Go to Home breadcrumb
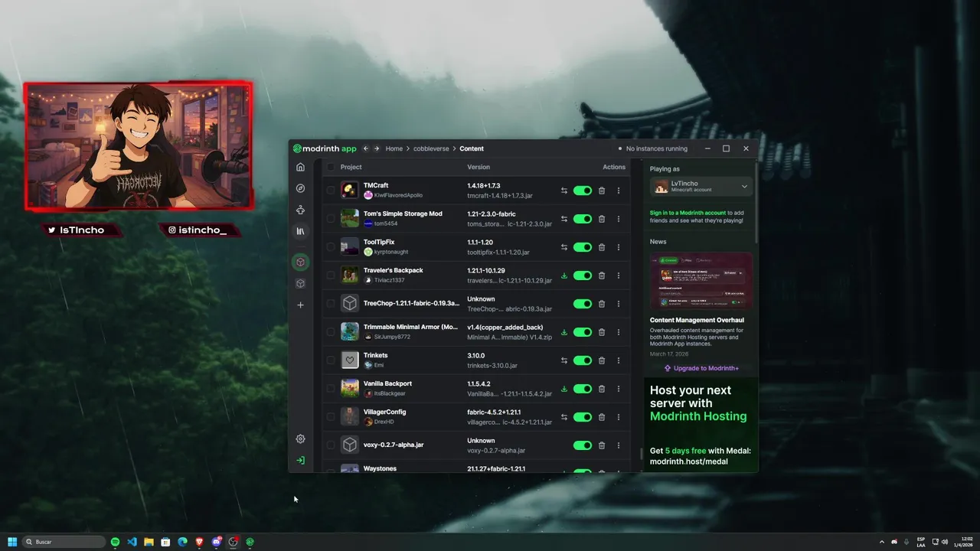 point(394,148)
